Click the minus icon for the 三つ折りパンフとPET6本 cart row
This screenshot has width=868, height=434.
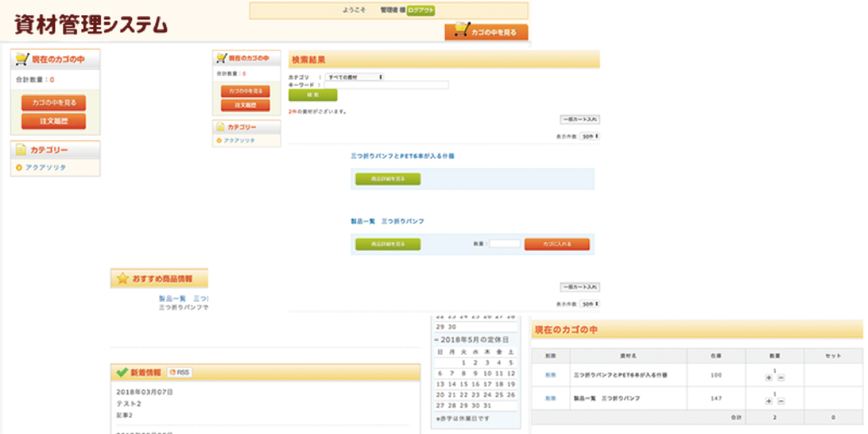pos(781,377)
